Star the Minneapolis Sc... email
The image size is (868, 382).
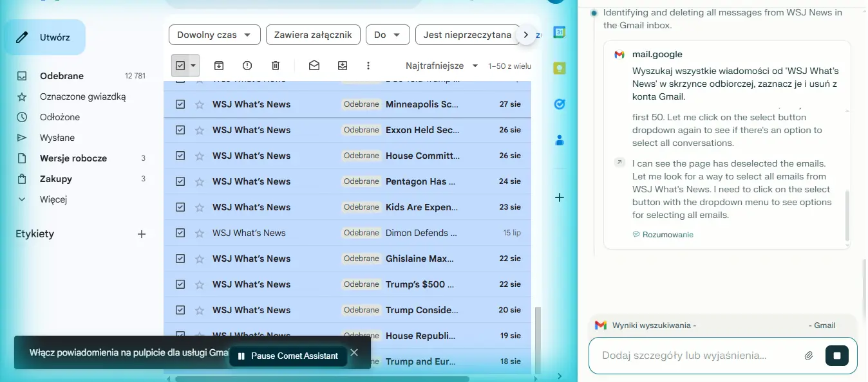point(200,104)
